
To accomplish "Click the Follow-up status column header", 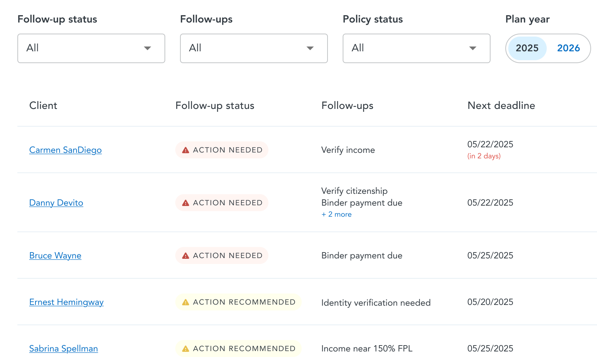I will [215, 106].
